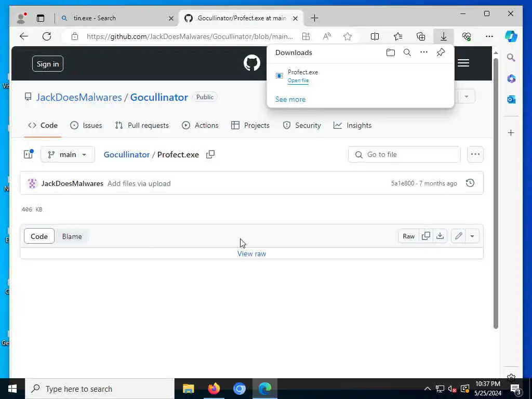Image resolution: width=532 pixels, height=399 pixels.
Task: Edit this file pencil icon
Action: click(x=458, y=236)
